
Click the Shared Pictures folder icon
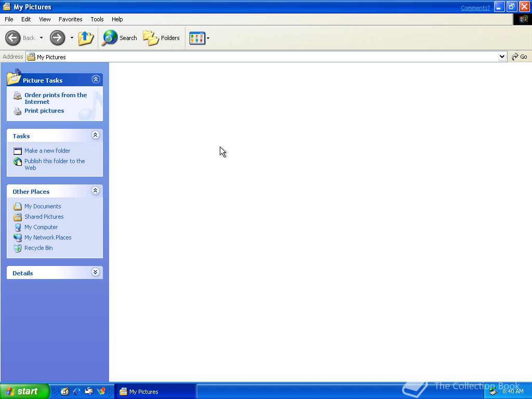18,217
